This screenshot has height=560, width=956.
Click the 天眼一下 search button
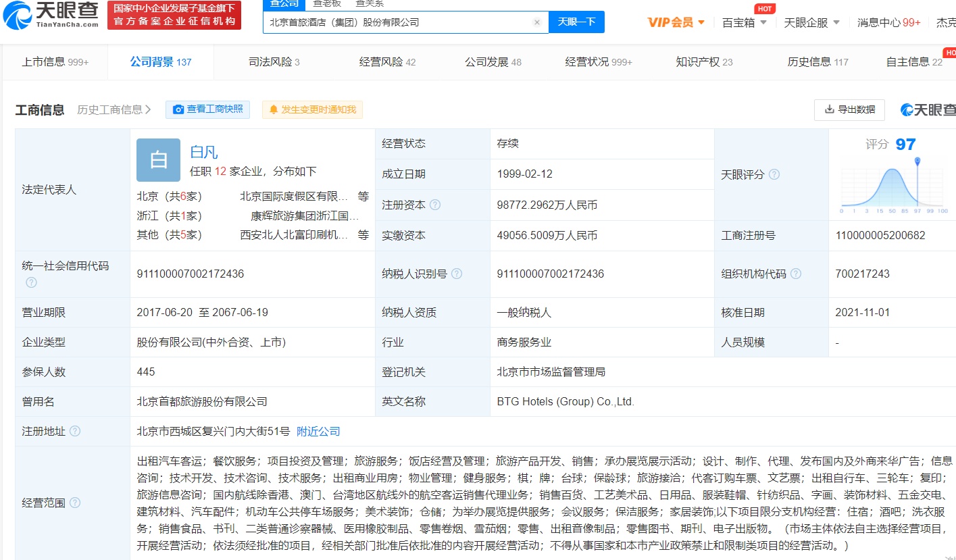tap(576, 22)
